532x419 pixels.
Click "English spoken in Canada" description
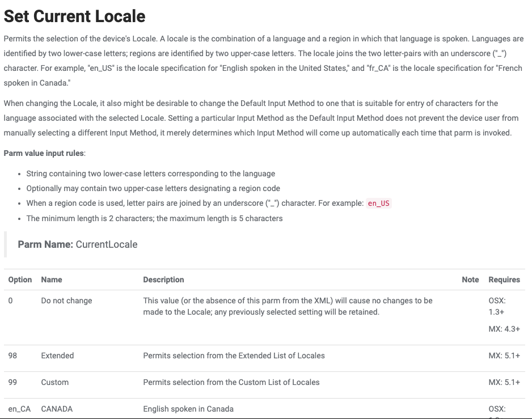click(x=188, y=409)
